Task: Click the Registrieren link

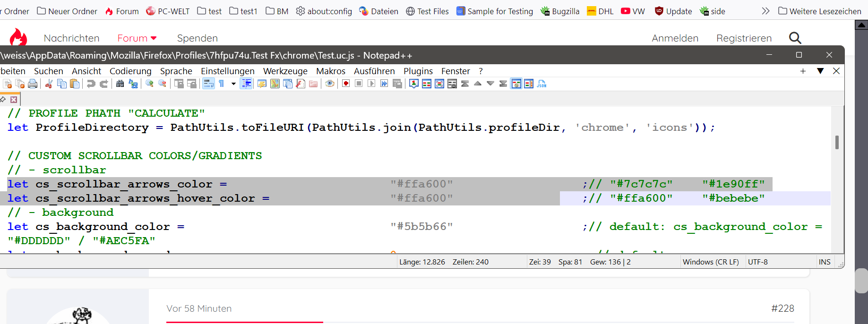Action: (x=744, y=38)
